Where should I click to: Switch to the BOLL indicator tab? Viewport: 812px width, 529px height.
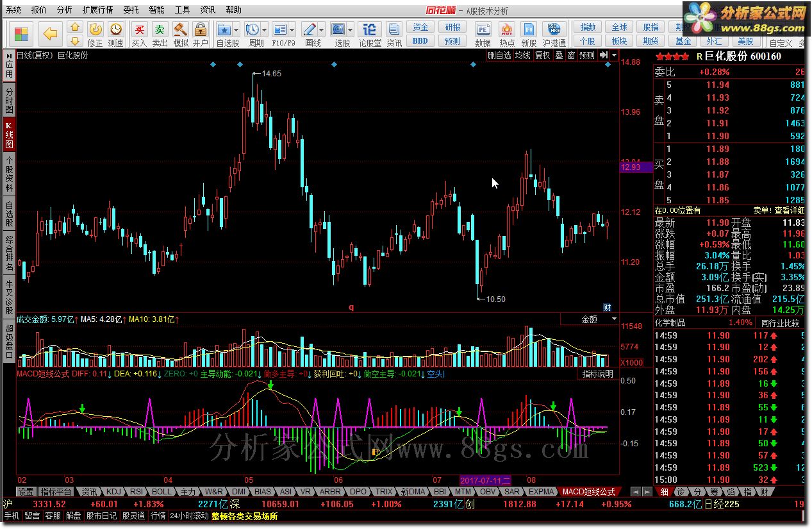[x=162, y=492]
